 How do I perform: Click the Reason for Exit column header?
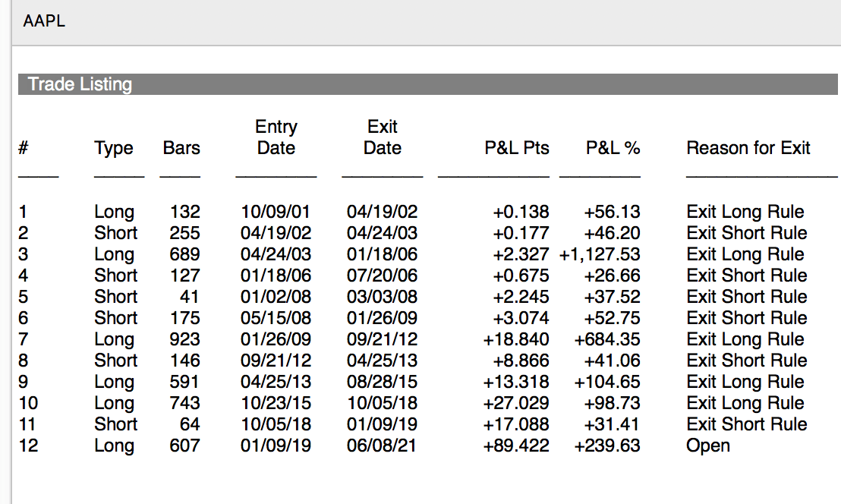[x=748, y=148]
